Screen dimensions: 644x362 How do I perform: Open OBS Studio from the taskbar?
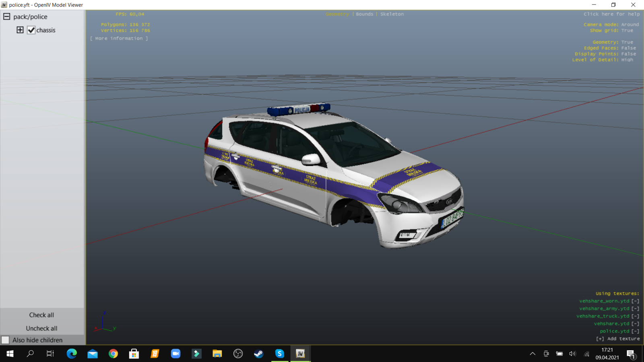238,354
